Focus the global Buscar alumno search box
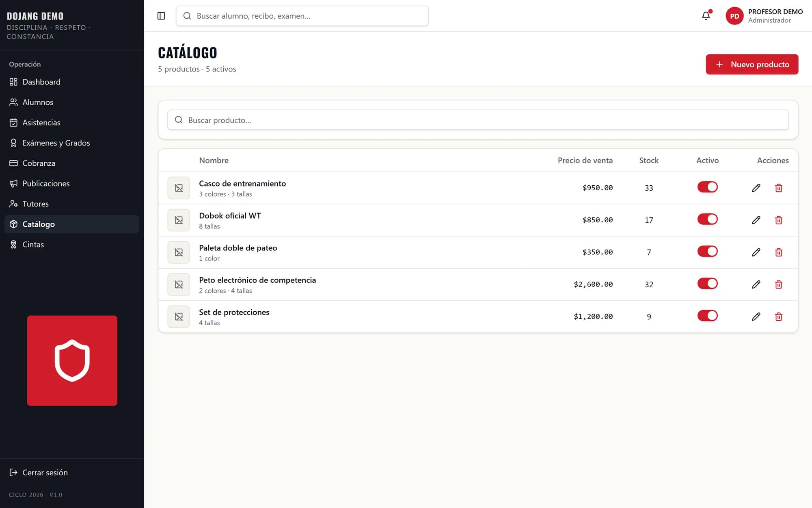The height and width of the screenshot is (508, 812). tap(302, 16)
